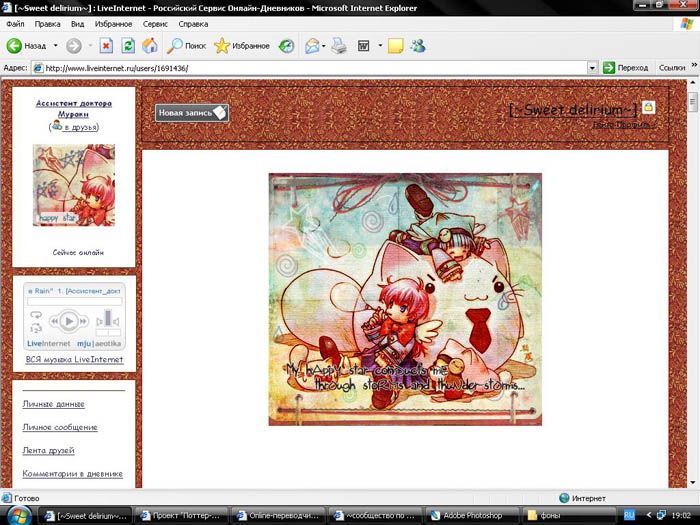Open the Forward button history dropdown

90,46
